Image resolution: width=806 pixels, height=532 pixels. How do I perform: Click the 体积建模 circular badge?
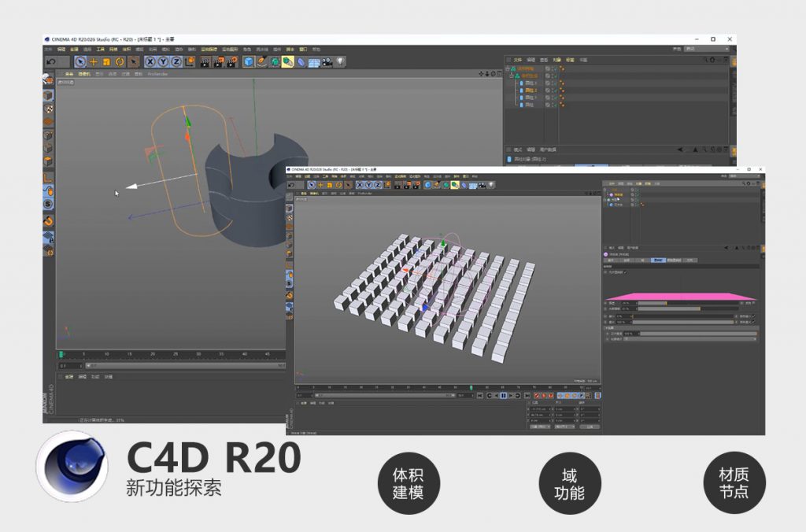[409, 483]
